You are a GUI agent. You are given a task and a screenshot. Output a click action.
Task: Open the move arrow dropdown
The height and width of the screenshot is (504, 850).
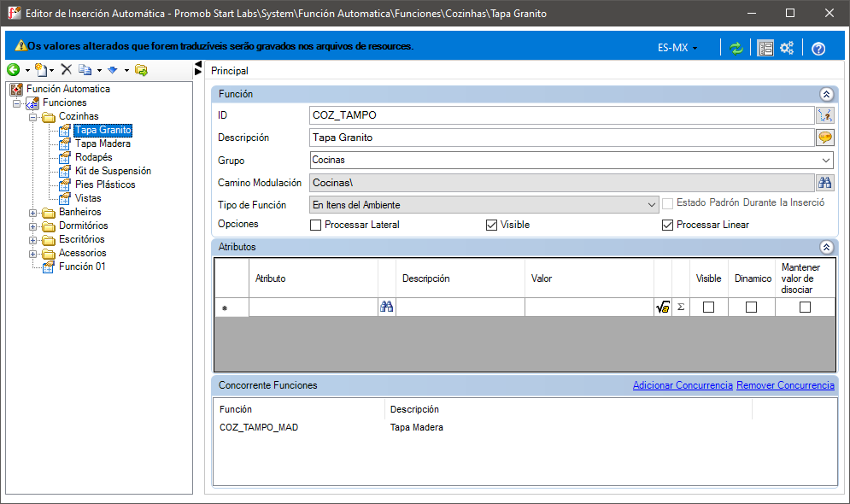(x=126, y=70)
